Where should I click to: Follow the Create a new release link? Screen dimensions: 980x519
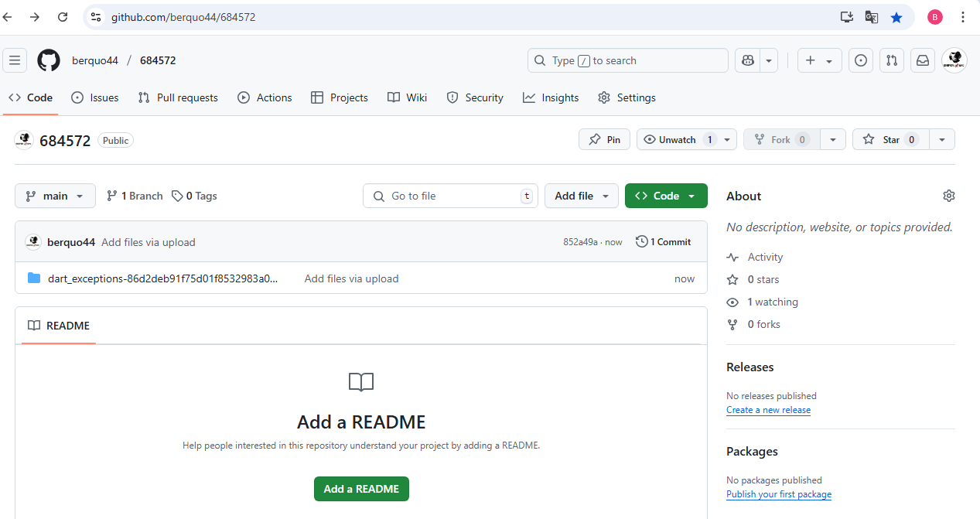[768, 410]
